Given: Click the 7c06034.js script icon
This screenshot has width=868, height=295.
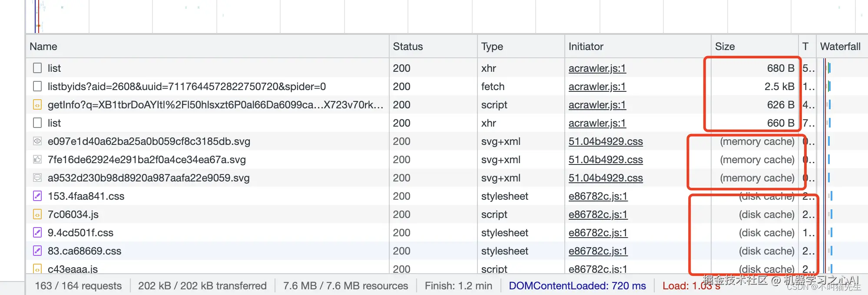Looking at the screenshot, I should pos(38,215).
